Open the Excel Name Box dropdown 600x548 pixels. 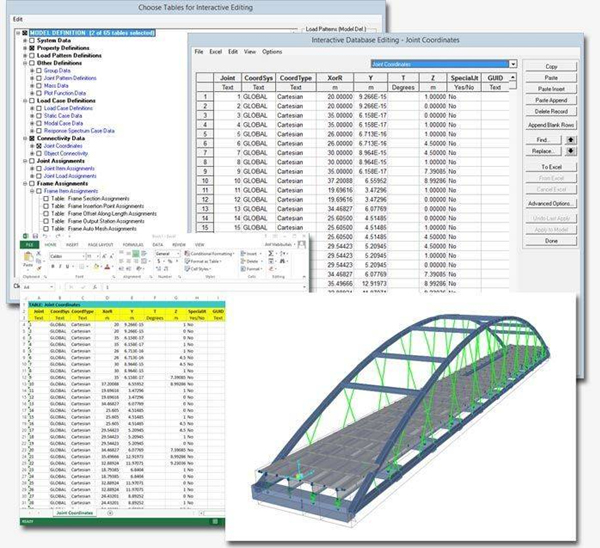point(52,287)
